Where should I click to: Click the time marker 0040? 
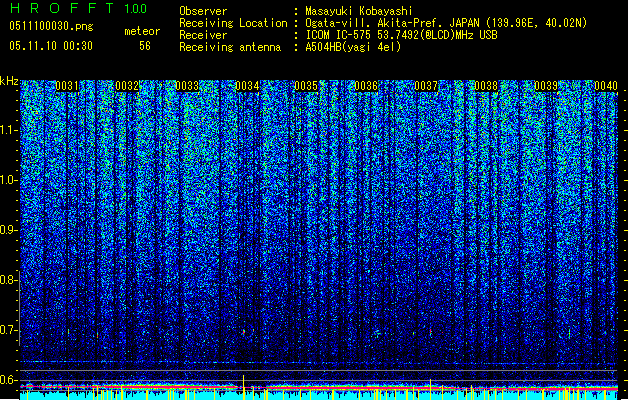coord(606,86)
